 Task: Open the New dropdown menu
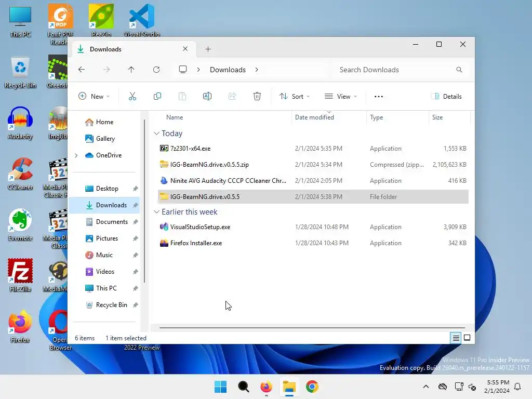94,96
